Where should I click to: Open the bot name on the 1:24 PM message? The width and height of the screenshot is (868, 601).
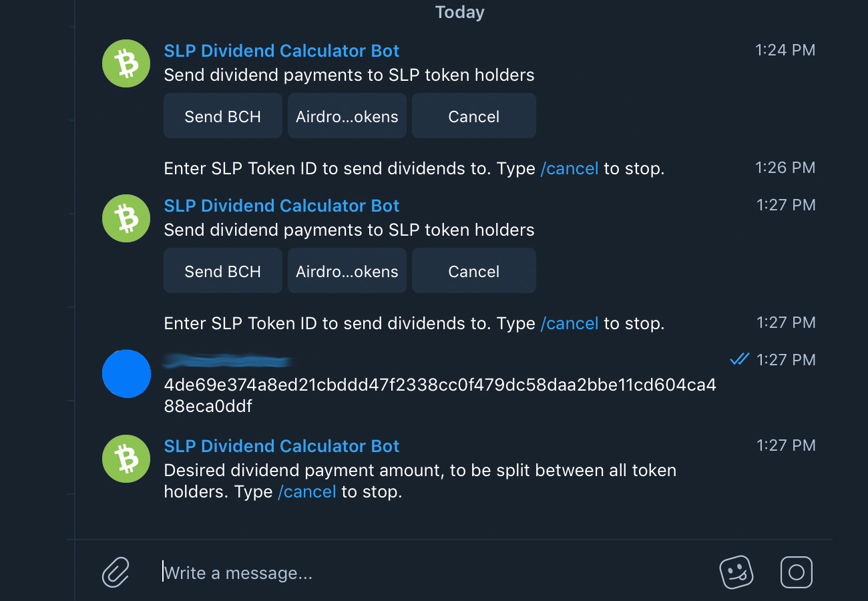(x=282, y=51)
